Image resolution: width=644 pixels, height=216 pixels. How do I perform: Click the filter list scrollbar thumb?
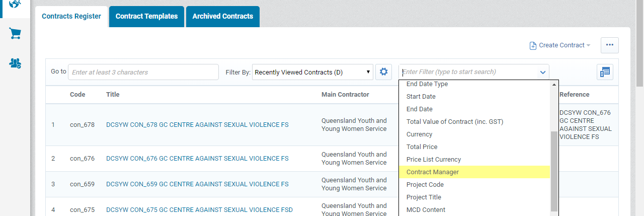[554, 171]
